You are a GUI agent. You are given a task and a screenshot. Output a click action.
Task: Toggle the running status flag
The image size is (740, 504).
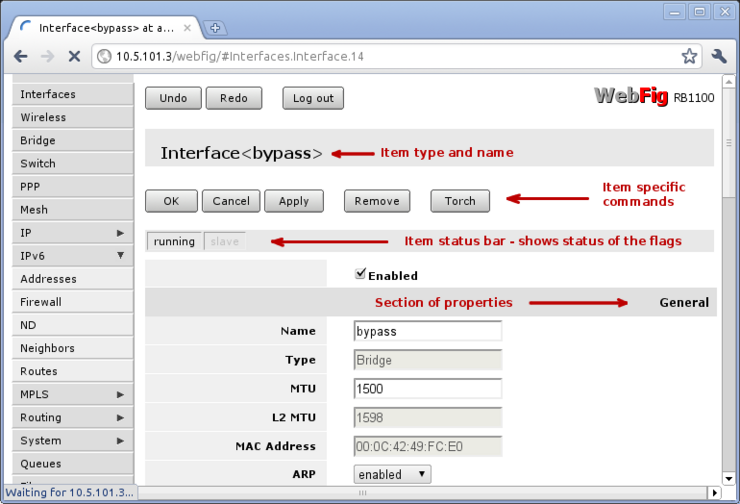(174, 241)
